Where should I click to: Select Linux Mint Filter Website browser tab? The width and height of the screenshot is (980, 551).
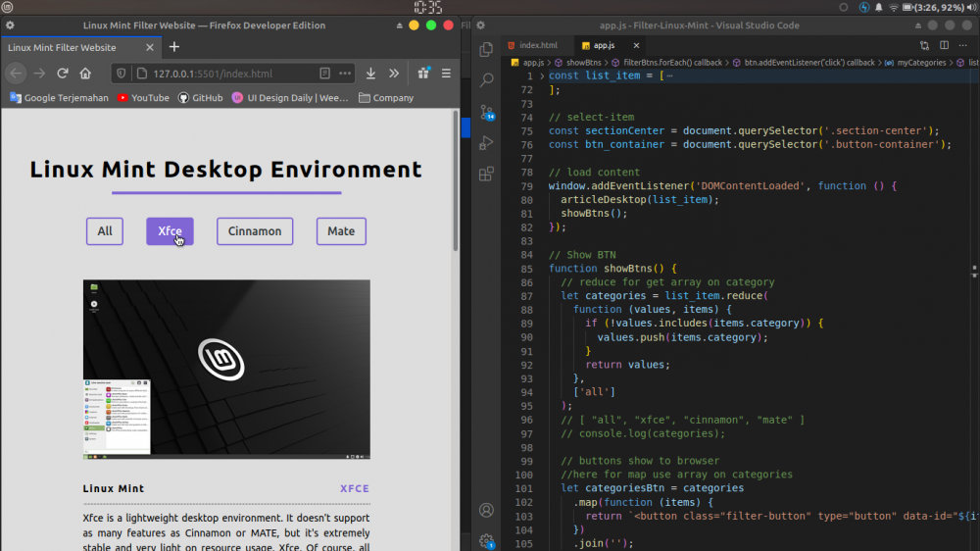(81, 47)
